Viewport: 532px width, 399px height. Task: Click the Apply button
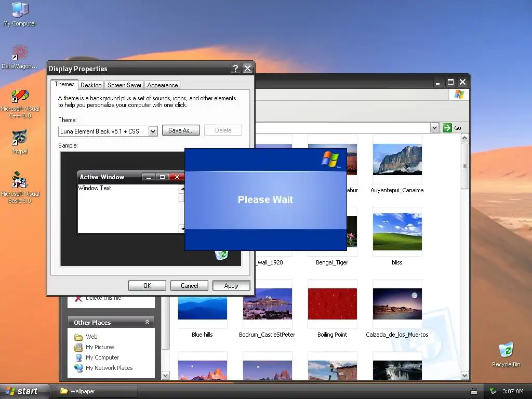pyautogui.click(x=231, y=286)
